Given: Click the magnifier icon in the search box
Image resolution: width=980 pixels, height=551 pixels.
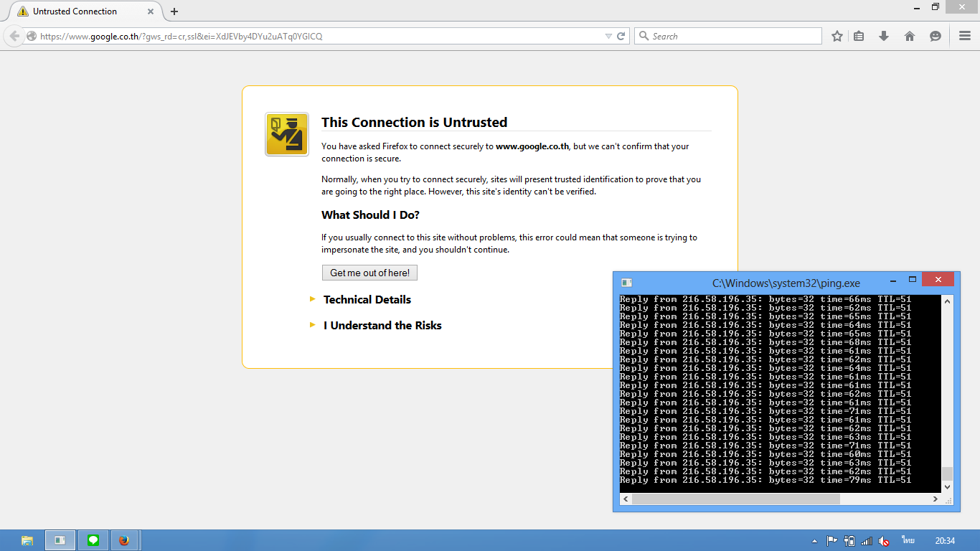Looking at the screenshot, I should click(x=644, y=36).
